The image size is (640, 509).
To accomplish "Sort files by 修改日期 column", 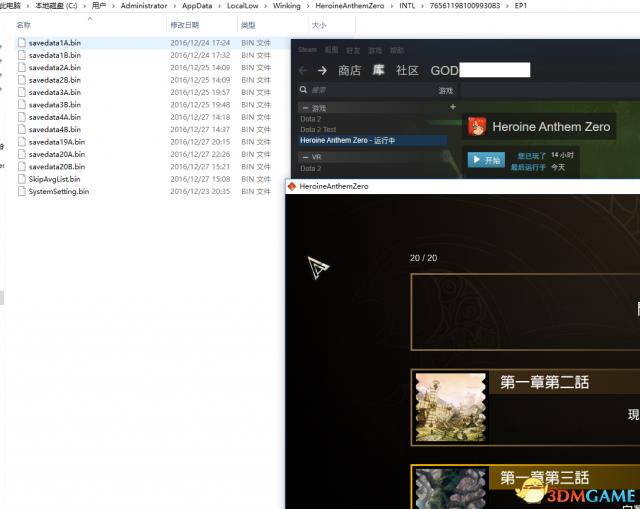I will pos(184,25).
